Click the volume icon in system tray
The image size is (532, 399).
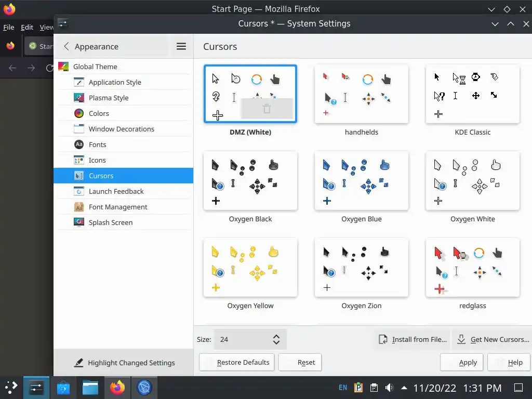click(x=389, y=388)
